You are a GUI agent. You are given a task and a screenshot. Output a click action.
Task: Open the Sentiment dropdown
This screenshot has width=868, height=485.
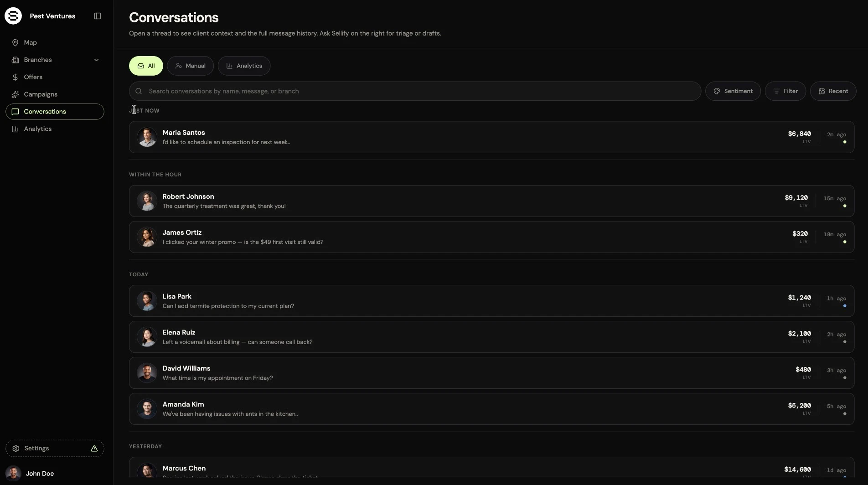coord(733,91)
